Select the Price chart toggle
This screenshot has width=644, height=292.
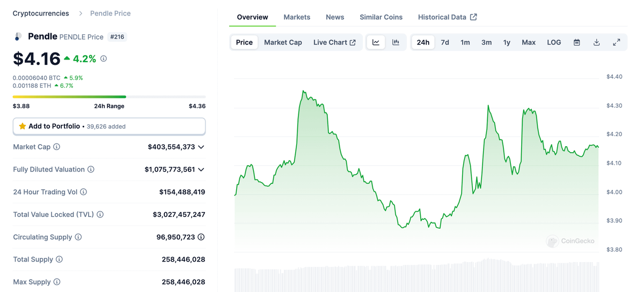244,42
